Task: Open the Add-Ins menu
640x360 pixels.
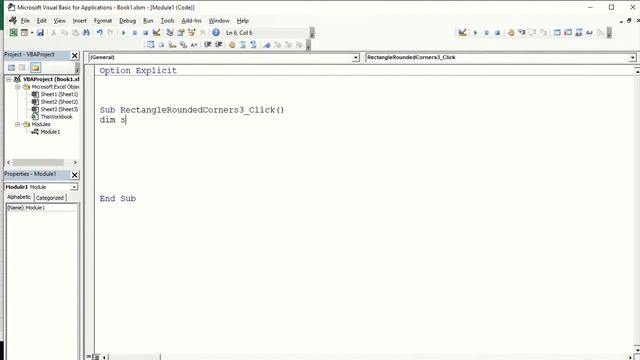Action: [x=191, y=20]
